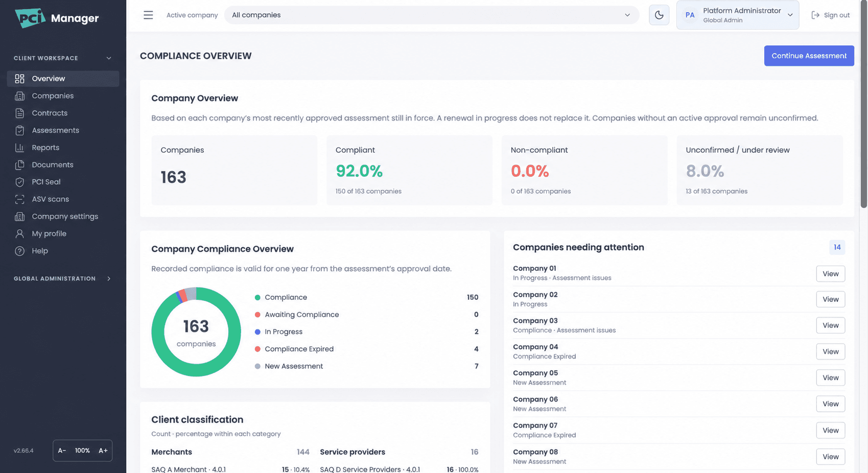868x473 pixels.
Task: Click the version label v2.66.4
Action: point(24,451)
